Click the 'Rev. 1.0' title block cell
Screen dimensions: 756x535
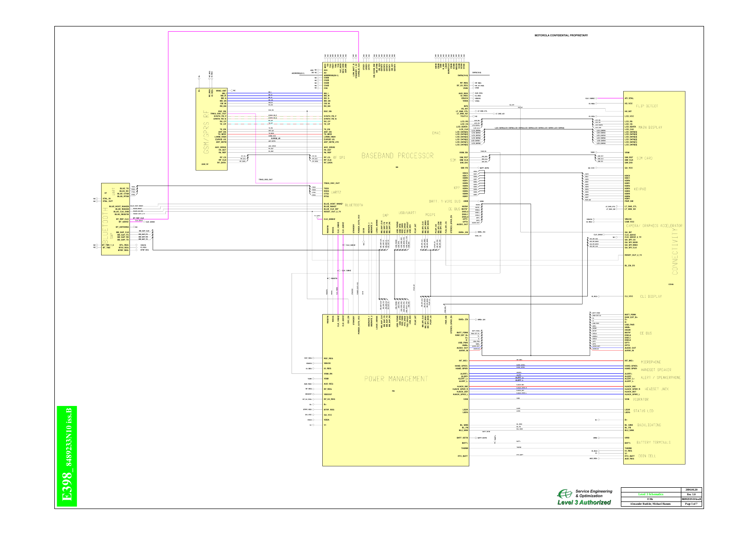click(691, 494)
